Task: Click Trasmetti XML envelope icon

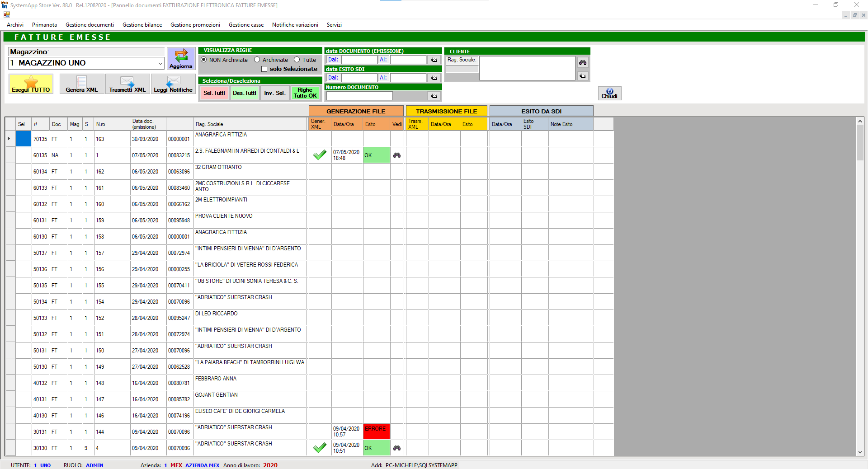Action: coord(127,84)
